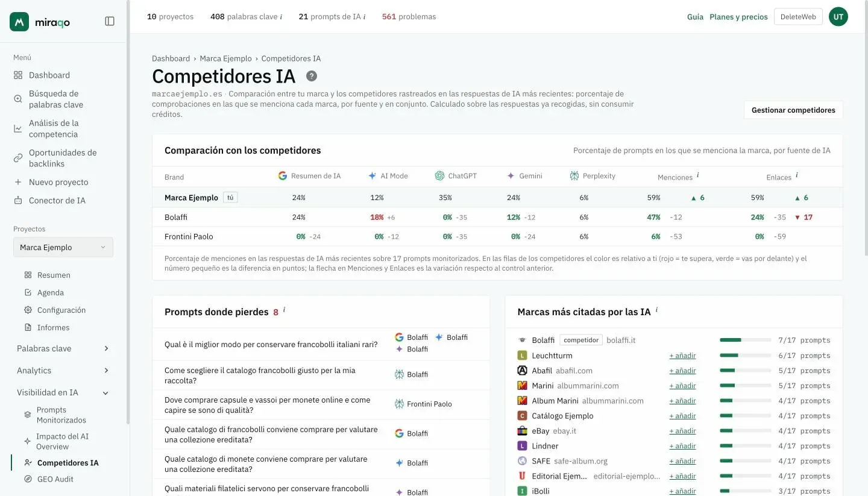868x496 pixels.
Task: Click Dashboard in the breadcrumb
Action: point(171,58)
